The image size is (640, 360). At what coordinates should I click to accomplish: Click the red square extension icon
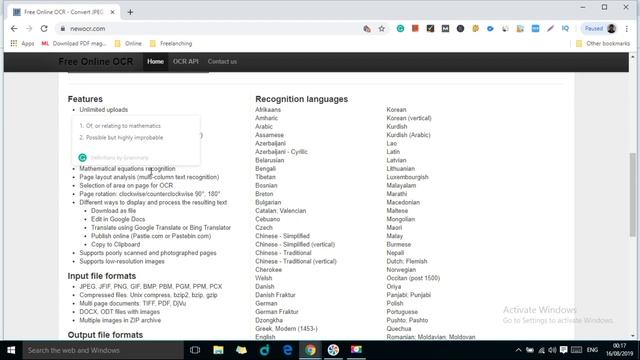(415, 29)
